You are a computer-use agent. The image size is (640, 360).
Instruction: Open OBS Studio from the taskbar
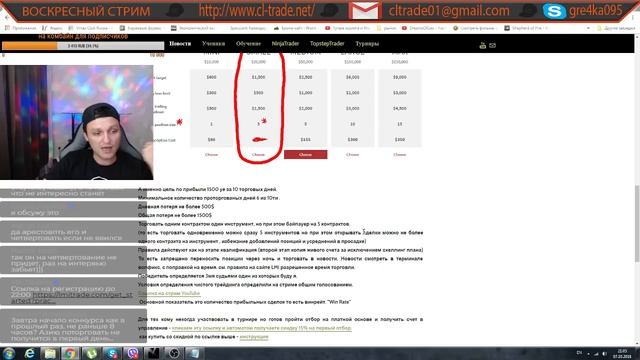pos(174,353)
